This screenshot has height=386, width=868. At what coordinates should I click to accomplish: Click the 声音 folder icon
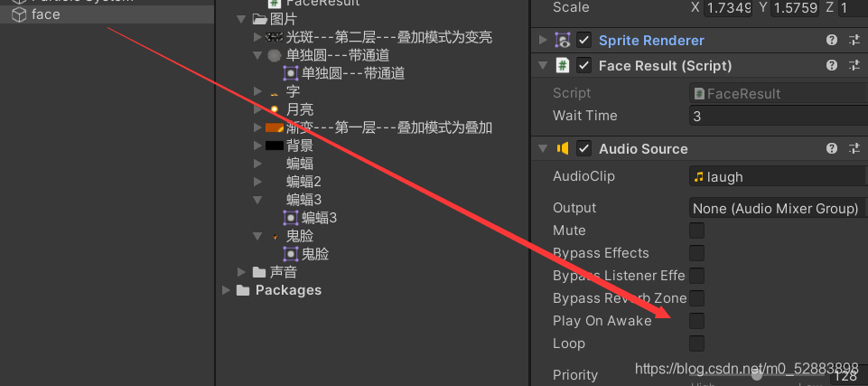pos(259,272)
